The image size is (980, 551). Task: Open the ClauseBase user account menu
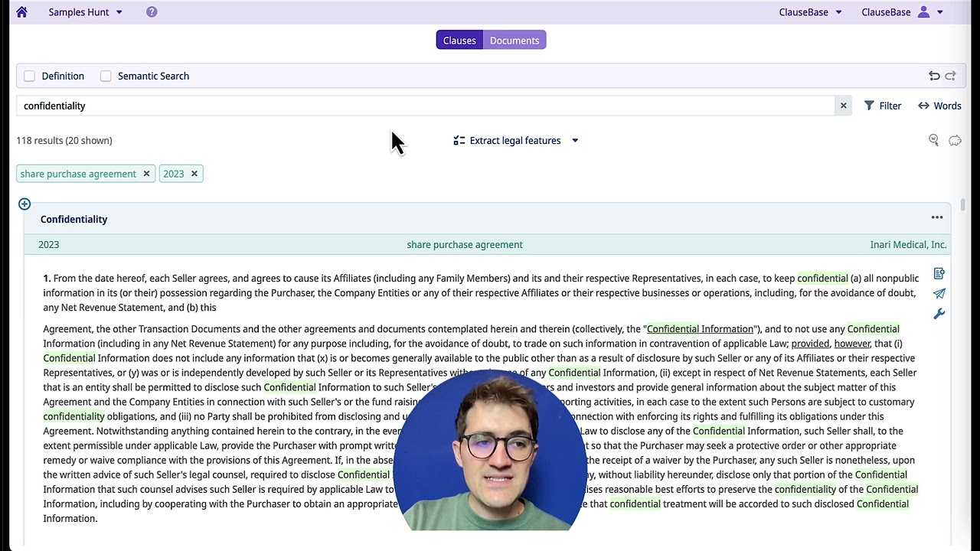tap(902, 12)
